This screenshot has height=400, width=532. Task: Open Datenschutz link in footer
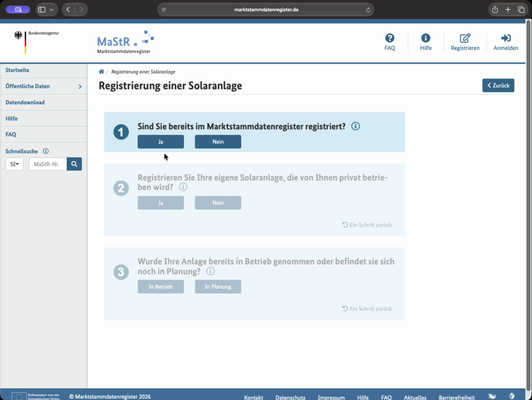click(x=290, y=397)
